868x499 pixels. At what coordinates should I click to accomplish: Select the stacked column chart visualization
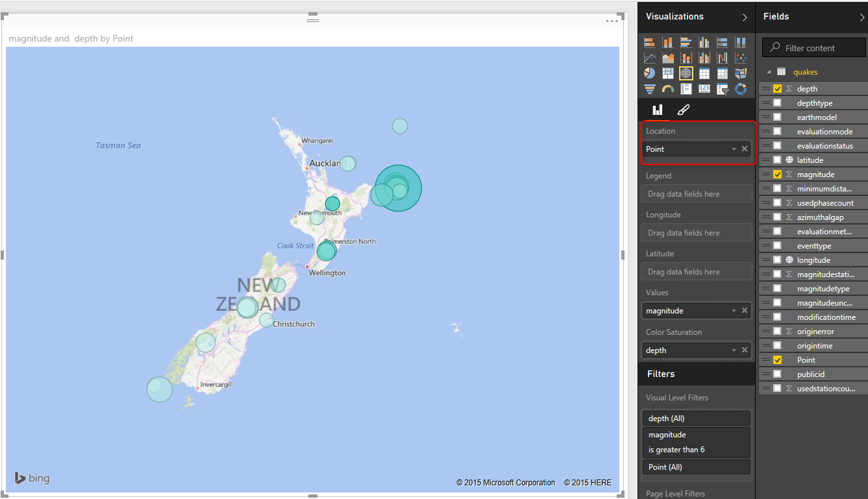coord(667,42)
